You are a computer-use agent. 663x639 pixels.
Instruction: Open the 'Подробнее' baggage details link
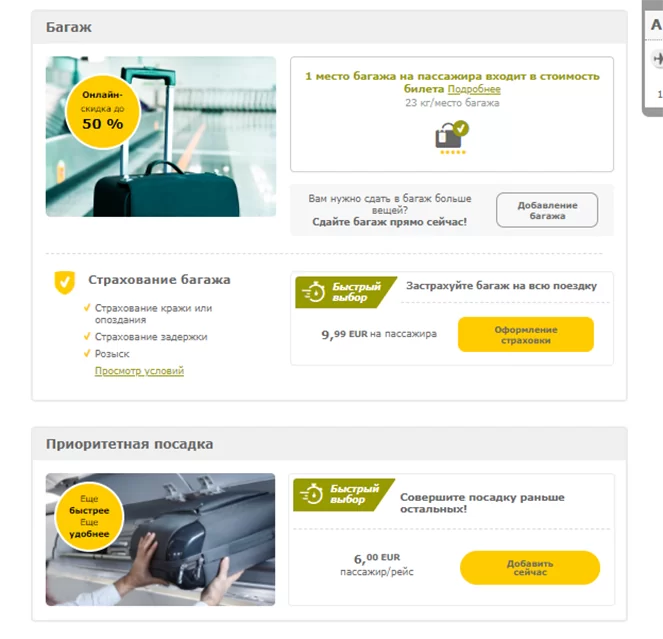click(474, 89)
